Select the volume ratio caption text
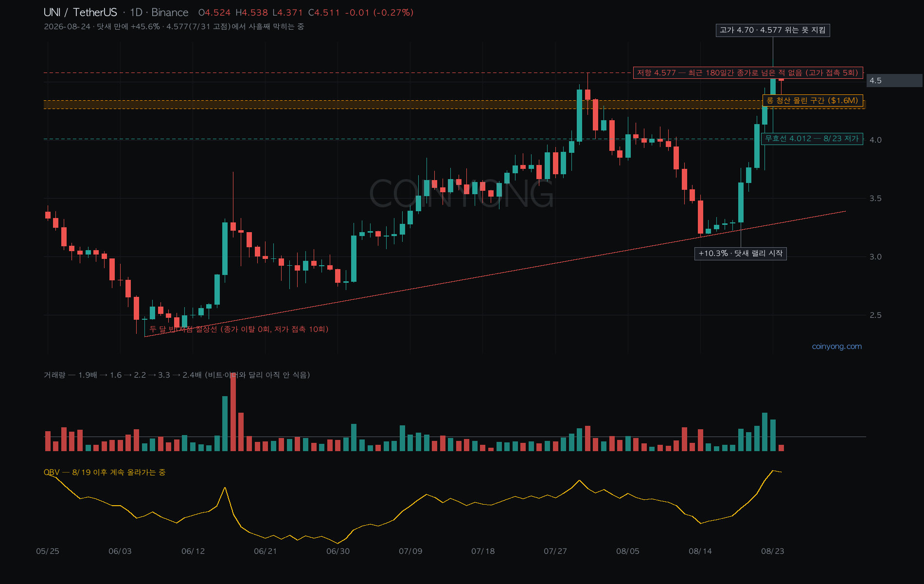 point(177,375)
